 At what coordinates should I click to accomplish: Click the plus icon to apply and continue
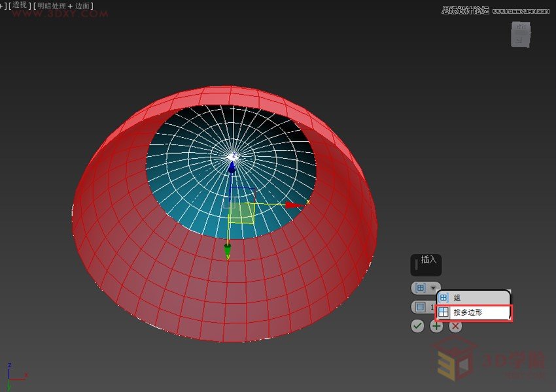pos(436,326)
